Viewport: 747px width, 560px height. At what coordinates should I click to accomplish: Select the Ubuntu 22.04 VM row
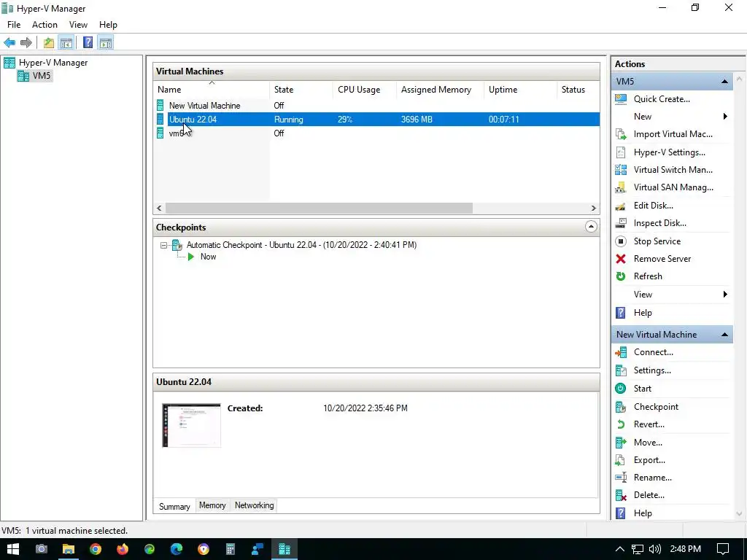376,120
